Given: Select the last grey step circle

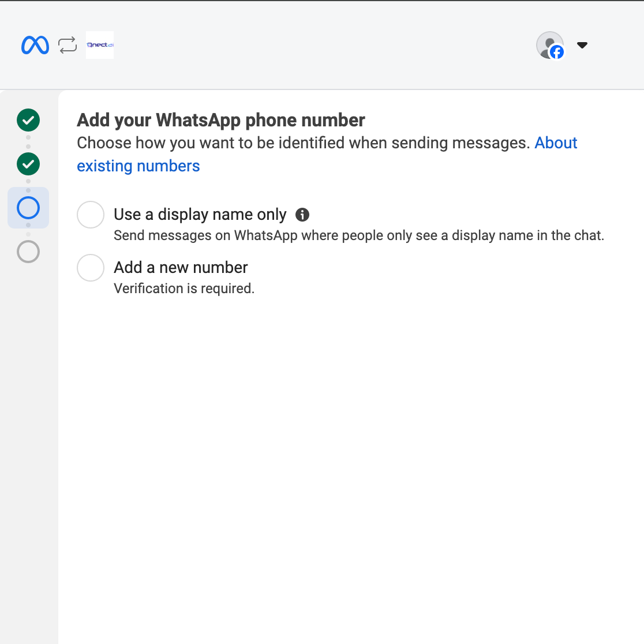Looking at the screenshot, I should pyautogui.click(x=28, y=252).
